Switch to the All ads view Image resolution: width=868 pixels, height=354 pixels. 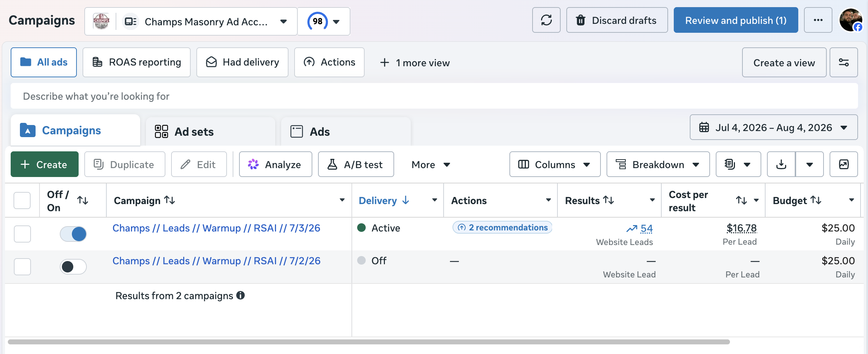pos(44,62)
